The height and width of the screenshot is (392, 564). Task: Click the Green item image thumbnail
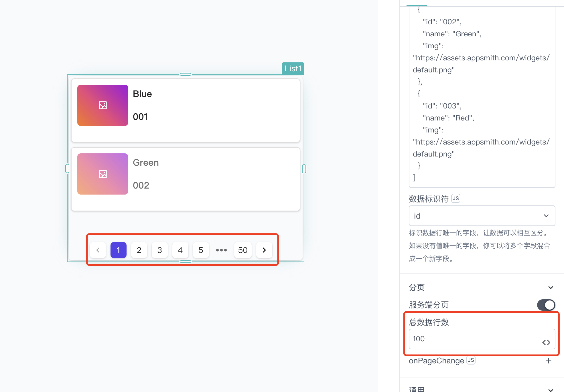(103, 174)
